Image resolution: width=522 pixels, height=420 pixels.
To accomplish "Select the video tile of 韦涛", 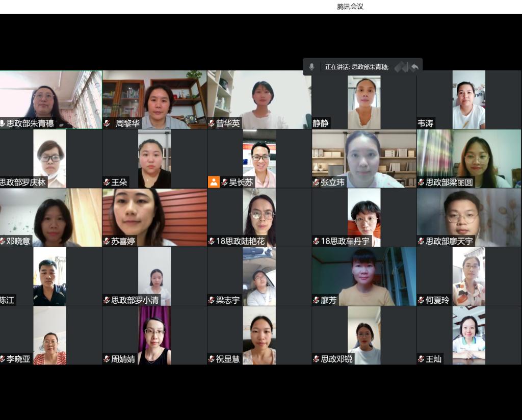I will (x=469, y=100).
